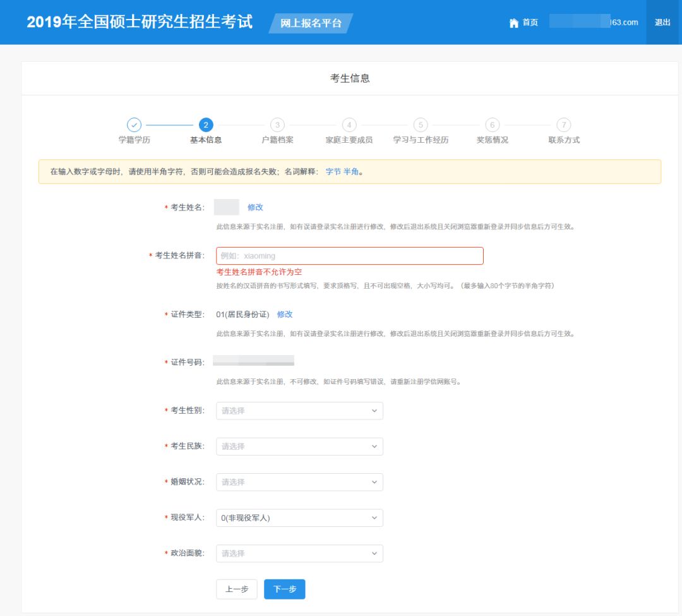
Task: Go to step 4 circle 家庭主要成员
Action: (x=349, y=125)
